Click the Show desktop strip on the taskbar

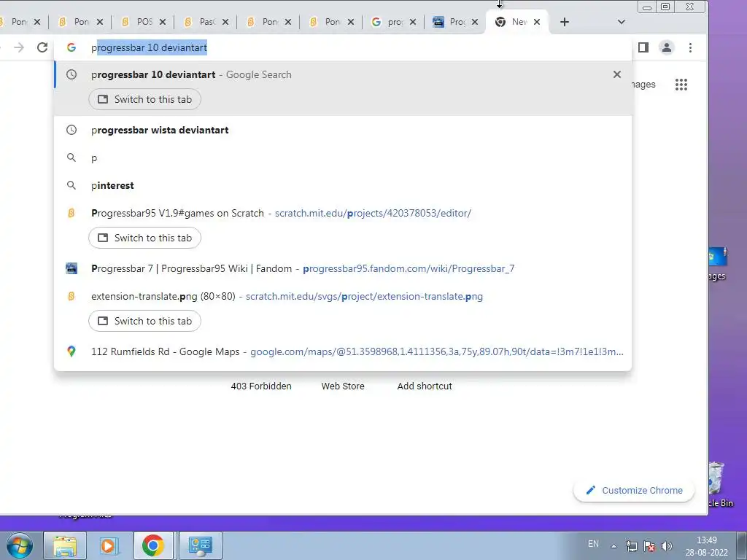pyautogui.click(x=742, y=545)
